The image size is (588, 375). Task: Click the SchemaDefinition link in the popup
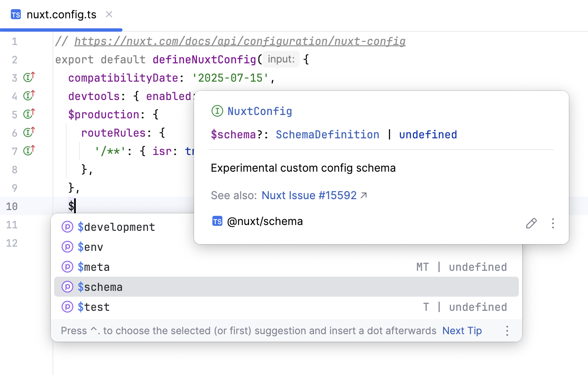[x=327, y=134]
